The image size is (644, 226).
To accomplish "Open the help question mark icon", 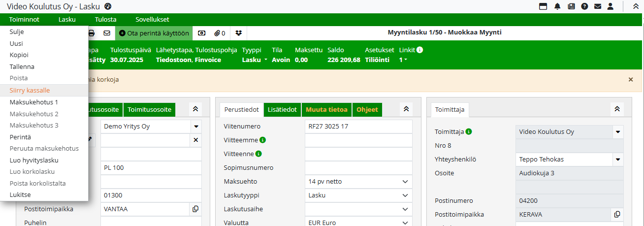I will (584, 6).
